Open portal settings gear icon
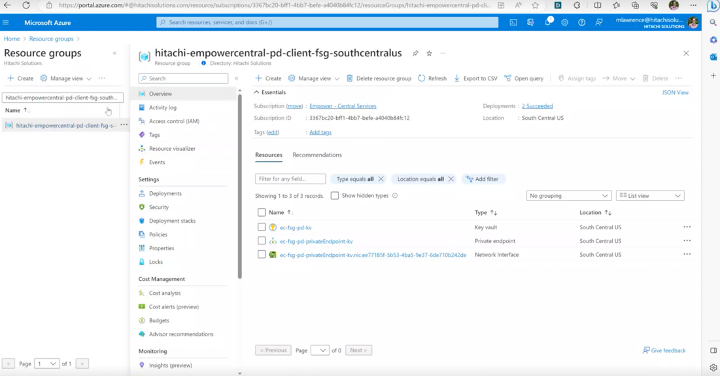This screenshot has height=376, width=720. click(x=564, y=22)
